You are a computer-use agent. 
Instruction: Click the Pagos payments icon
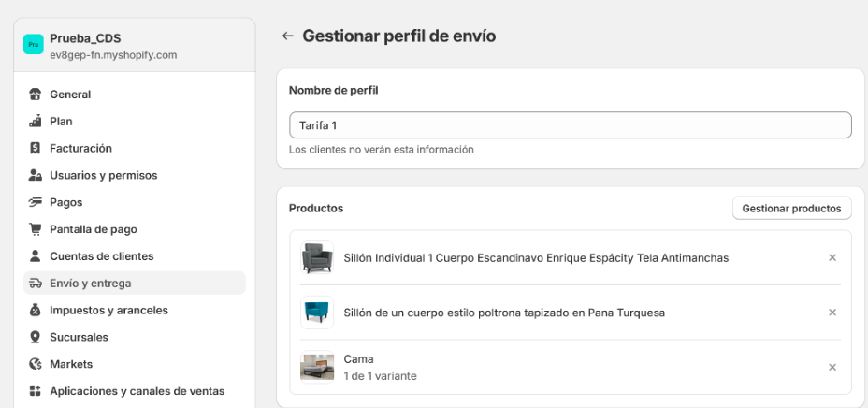click(x=36, y=202)
